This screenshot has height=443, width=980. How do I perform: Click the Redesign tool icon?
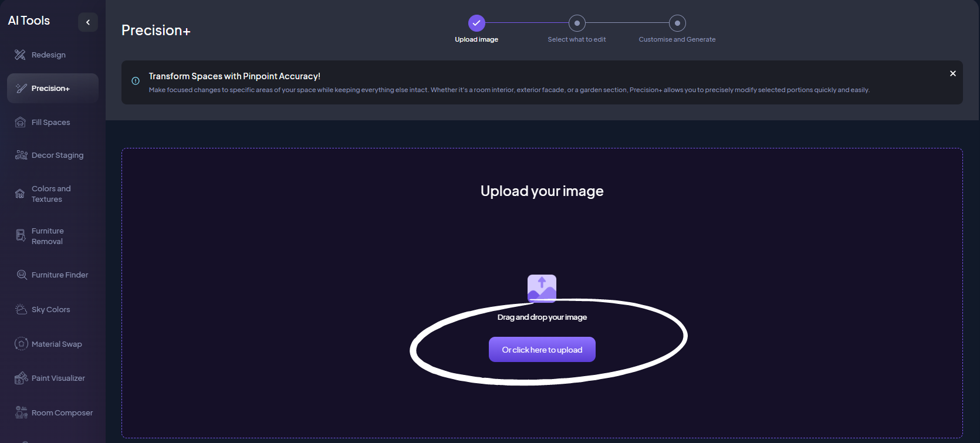click(x=20, y=55)
